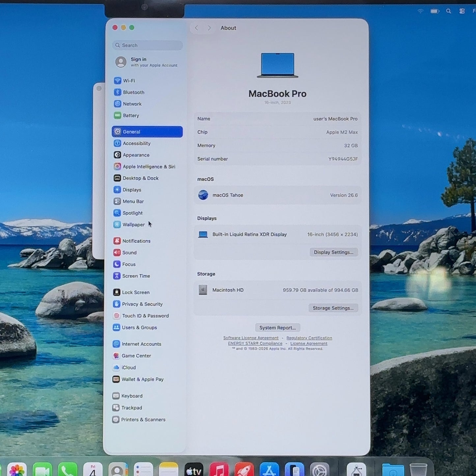Open the Appearance pane
Image resolution: width=476 pixels, height=476 pixels.
147,155
